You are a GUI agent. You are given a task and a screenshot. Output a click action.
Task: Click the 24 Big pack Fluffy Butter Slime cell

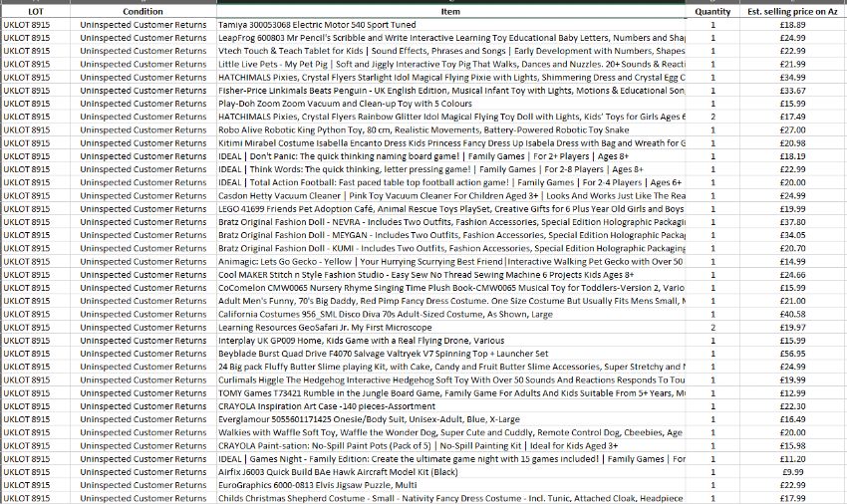point(451,367)
